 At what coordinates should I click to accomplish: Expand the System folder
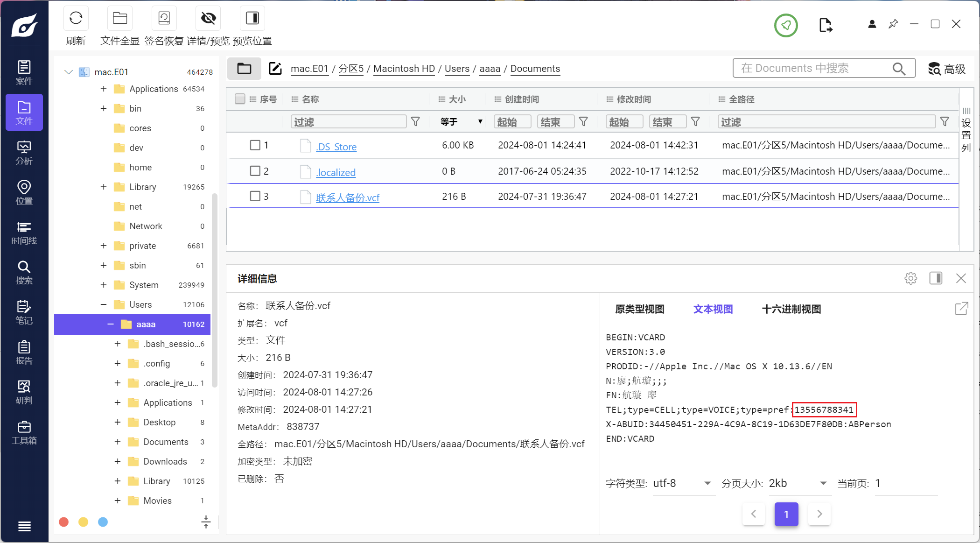click(x=104, y=285)
